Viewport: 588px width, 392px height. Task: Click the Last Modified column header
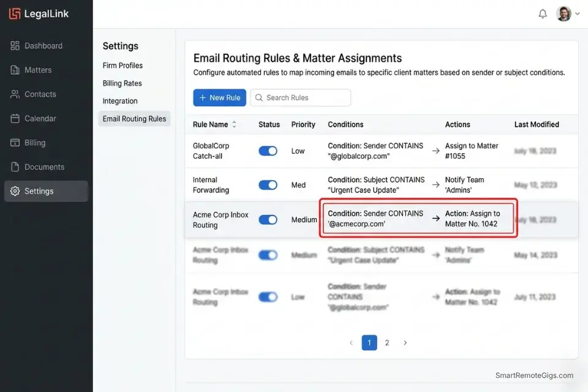point(537,124)
